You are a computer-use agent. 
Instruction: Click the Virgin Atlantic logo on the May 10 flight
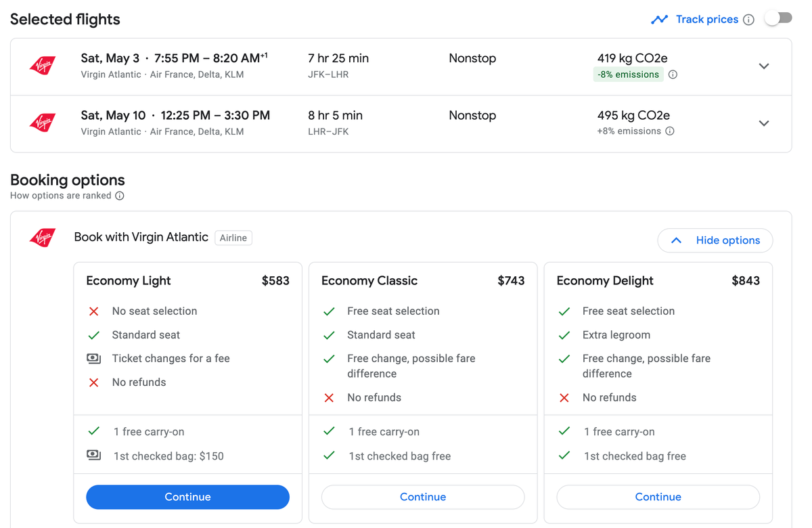43,123
